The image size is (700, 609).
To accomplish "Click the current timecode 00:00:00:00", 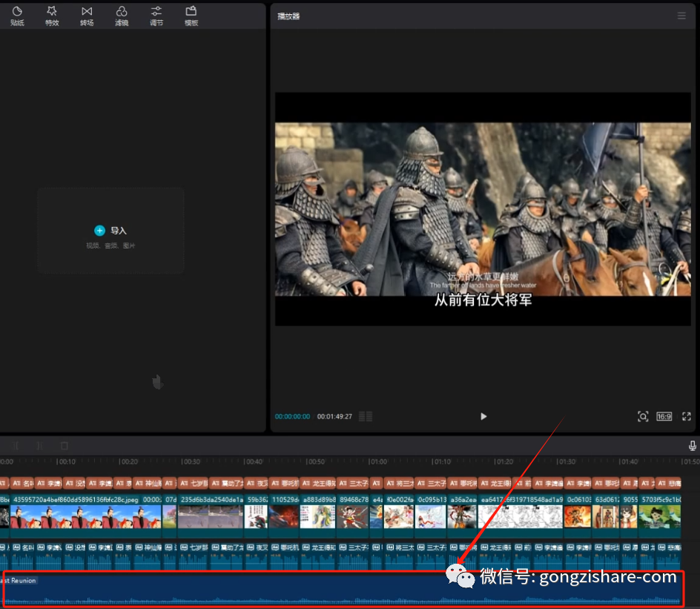I will (x=292, y=417).
